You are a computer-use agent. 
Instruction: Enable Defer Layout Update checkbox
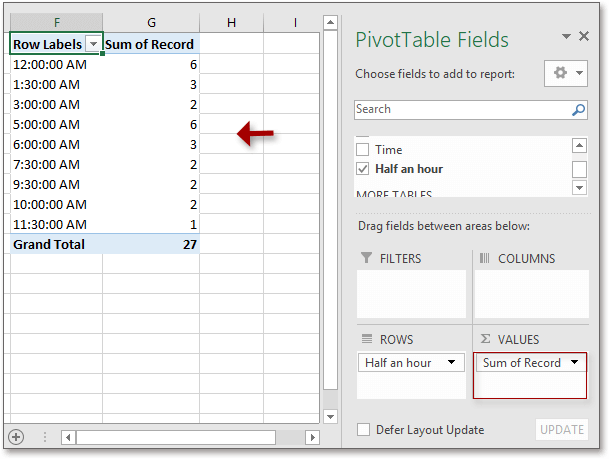click(x=364, y=430)
